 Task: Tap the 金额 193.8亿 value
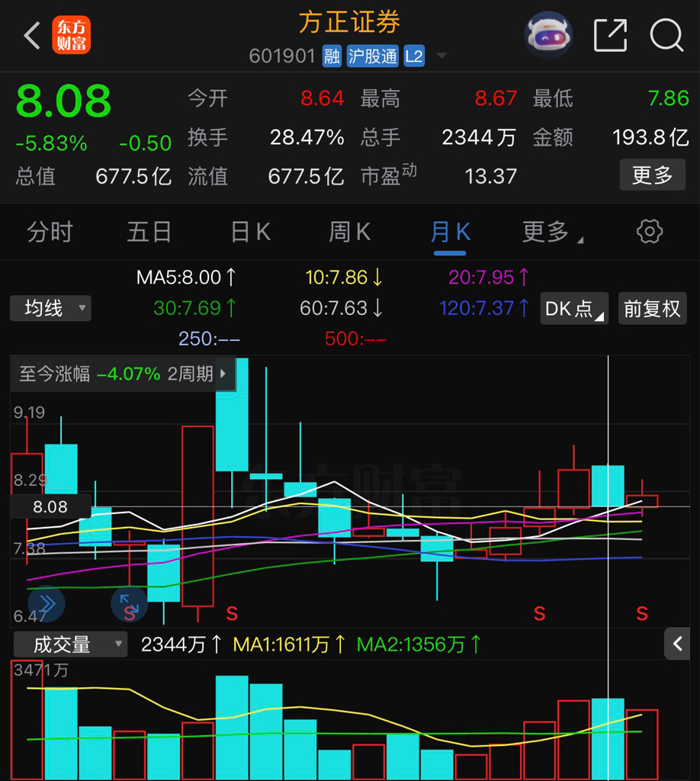coord(650,137)
